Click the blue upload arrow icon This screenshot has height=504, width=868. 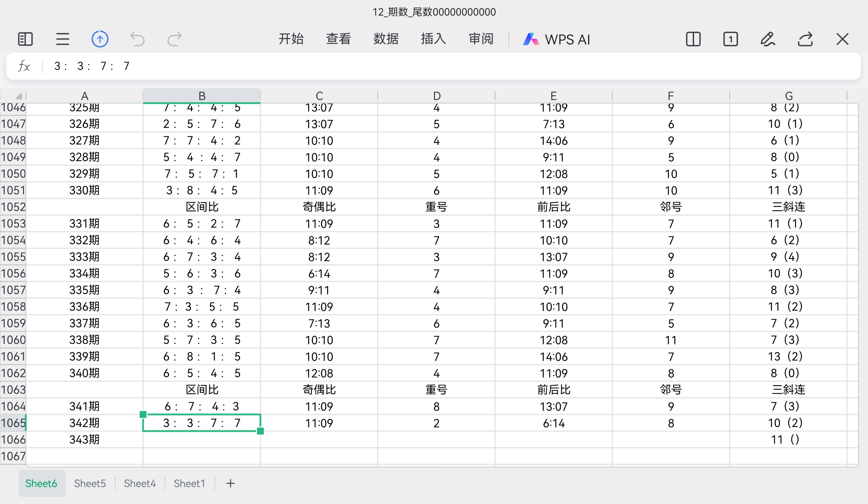pyautogui.click(x=100, y=39)
